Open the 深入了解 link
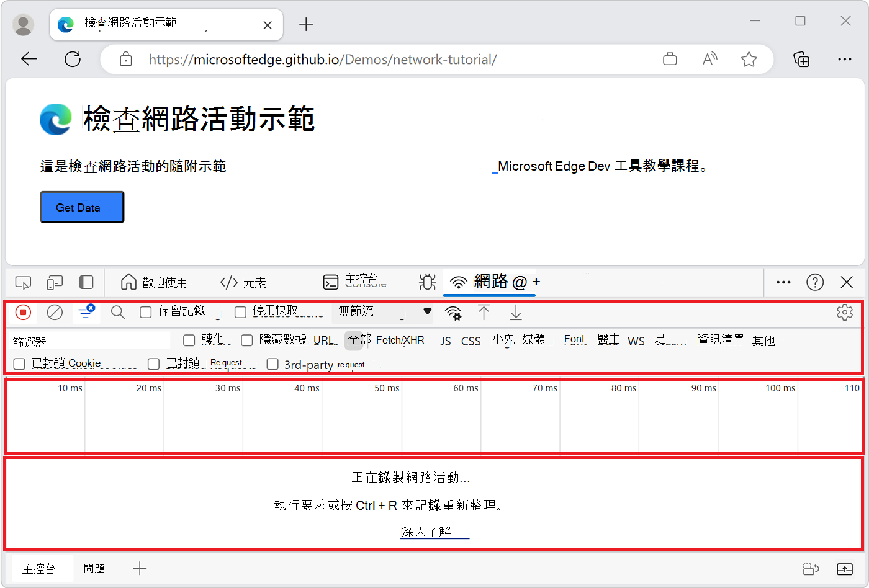Image resolution: width=869 pixels, height=588 pixels. tap(434, 532)
